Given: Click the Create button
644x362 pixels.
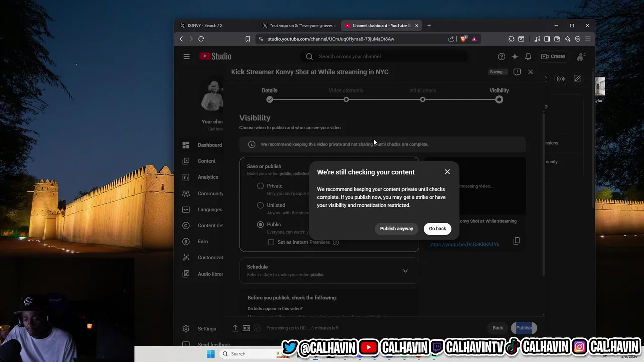Looking at the screenshot, I should click(553, 56).
